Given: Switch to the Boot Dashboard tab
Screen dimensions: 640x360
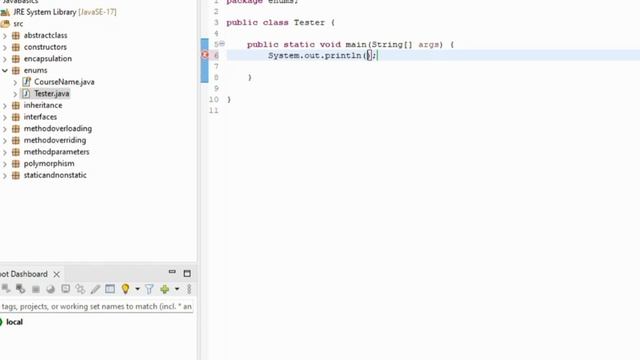Looking at the screenshot, I should 24,274.
